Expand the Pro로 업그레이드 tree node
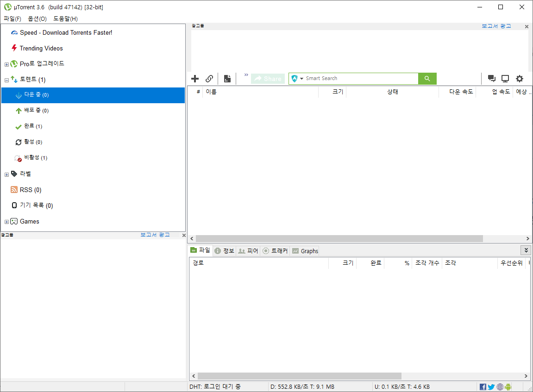The height and width of the screenshot is (392, 533). [6, 64]
